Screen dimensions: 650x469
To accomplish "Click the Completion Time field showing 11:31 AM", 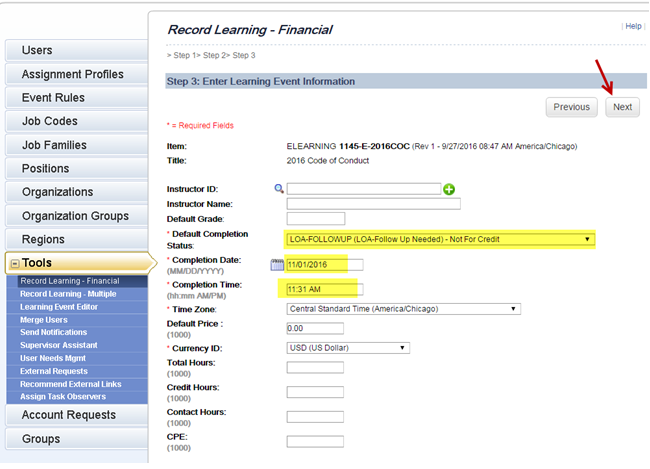I will coord(325,289).
